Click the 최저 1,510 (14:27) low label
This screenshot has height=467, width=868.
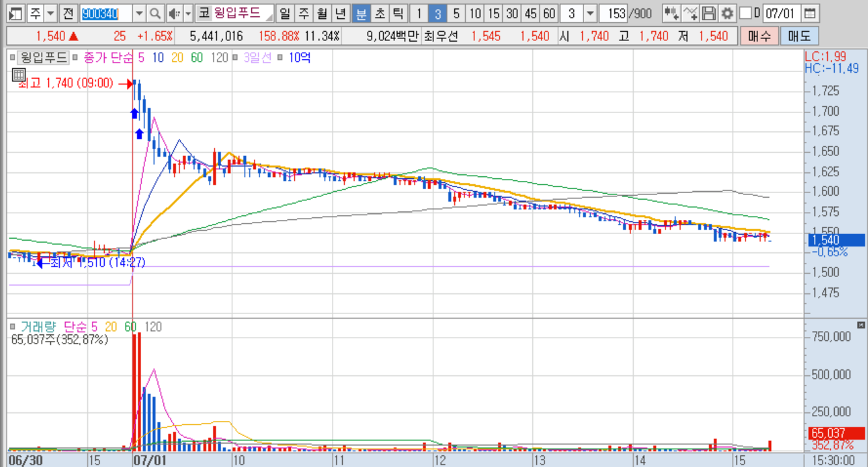click(x=96, y=263)
